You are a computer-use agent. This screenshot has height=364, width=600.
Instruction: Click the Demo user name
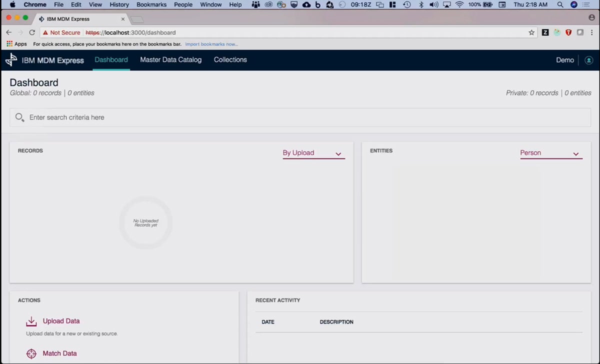(565, 60)
